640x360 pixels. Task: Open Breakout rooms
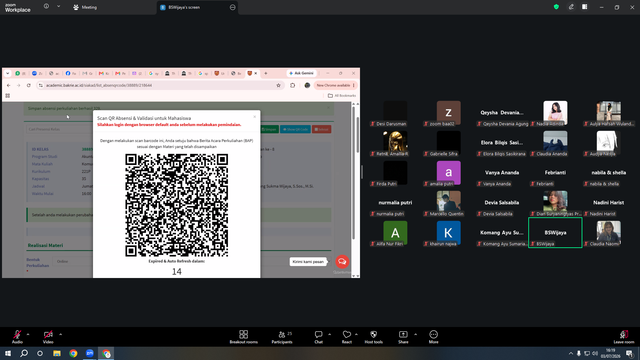pyautogui.click(x=244, y=337)
